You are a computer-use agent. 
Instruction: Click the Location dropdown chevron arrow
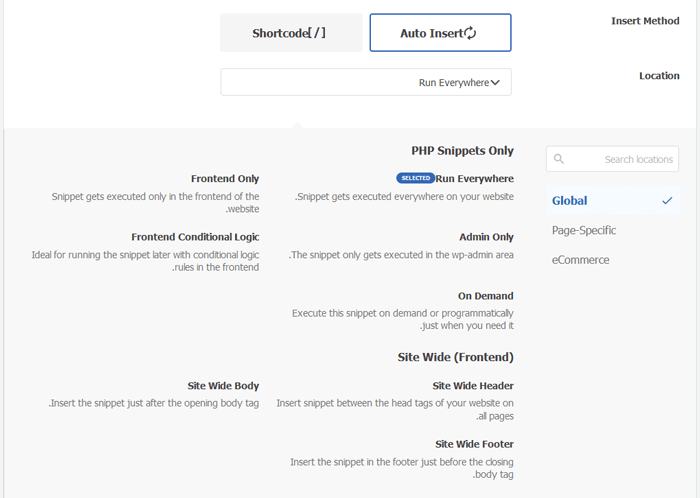point(495,82)
